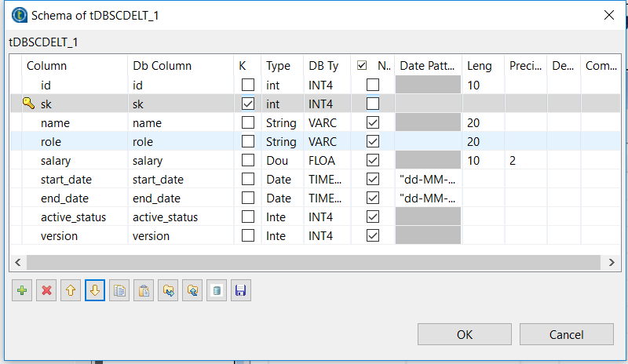Click the copy selected items icon
The height and width of the screenshot is (364, 628).
(119, 291)
